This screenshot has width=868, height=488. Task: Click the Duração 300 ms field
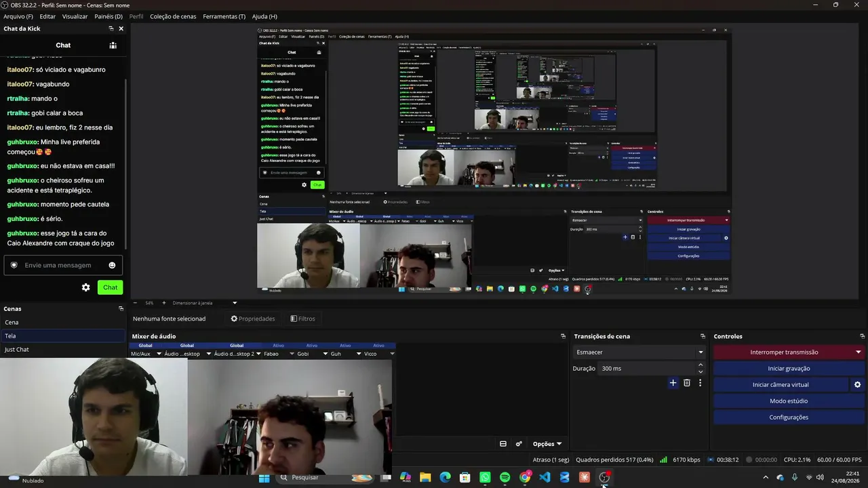pos(648,368)
